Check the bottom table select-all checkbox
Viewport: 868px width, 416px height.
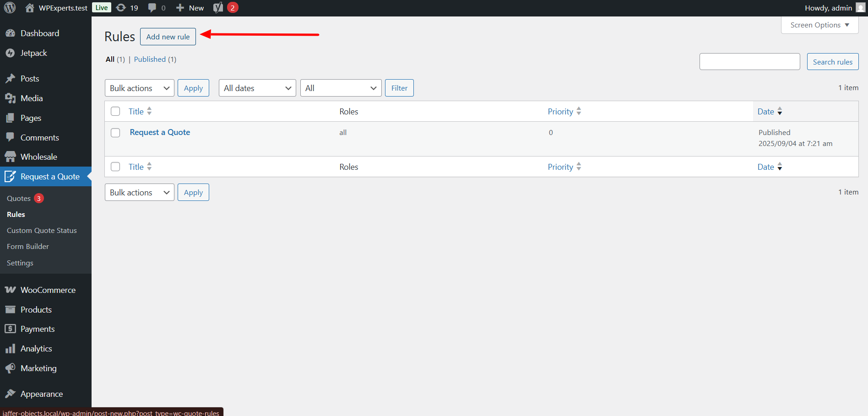[x=115, y=167]
